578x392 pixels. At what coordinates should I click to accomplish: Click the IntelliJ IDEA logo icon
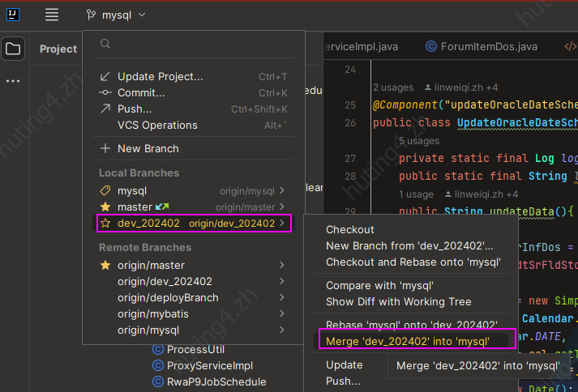pyautogui.click(x=15, y=15)
